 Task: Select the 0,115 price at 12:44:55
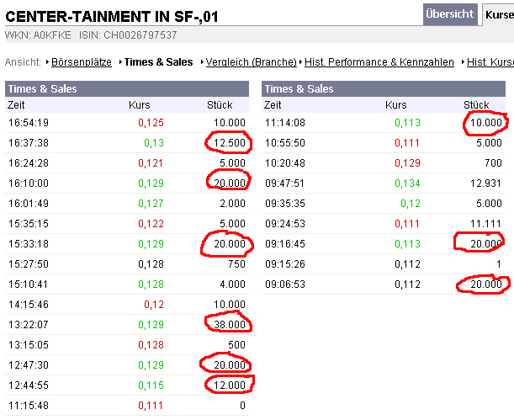151,385
